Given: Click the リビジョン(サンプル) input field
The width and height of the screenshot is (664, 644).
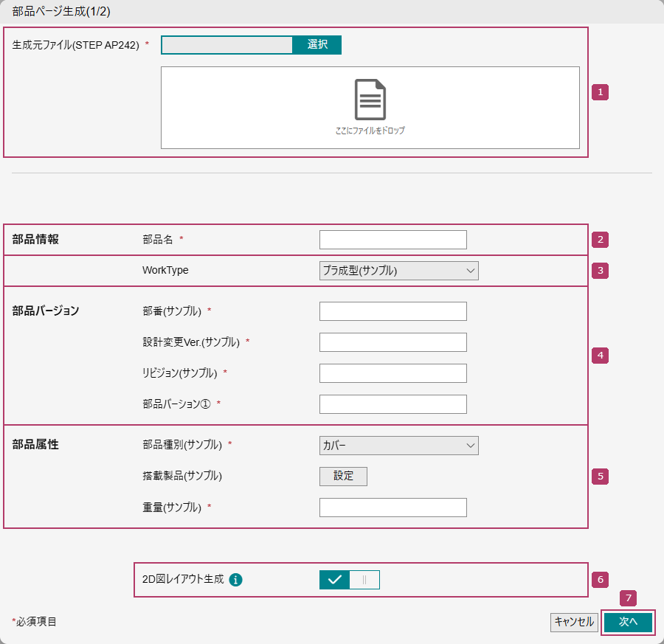Looking at the screenshot, I should click(392, 373).
